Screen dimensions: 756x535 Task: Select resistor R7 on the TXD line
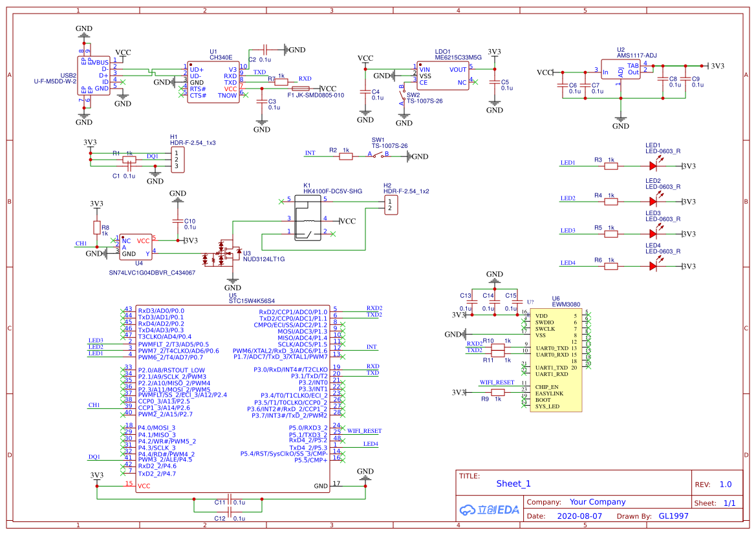click(x=281, y=82)
